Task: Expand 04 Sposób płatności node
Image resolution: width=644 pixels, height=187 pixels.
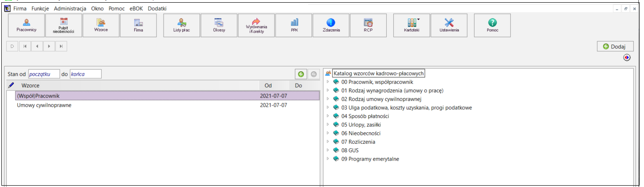Action: tap(328, 116)
